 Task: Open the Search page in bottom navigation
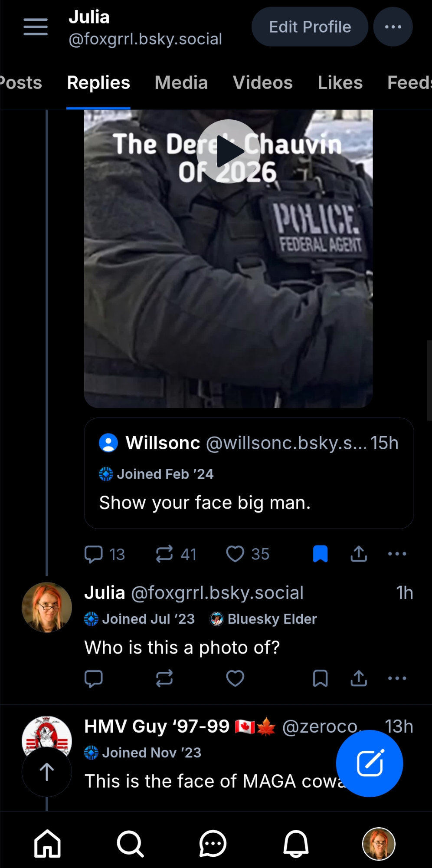point(130,844)
